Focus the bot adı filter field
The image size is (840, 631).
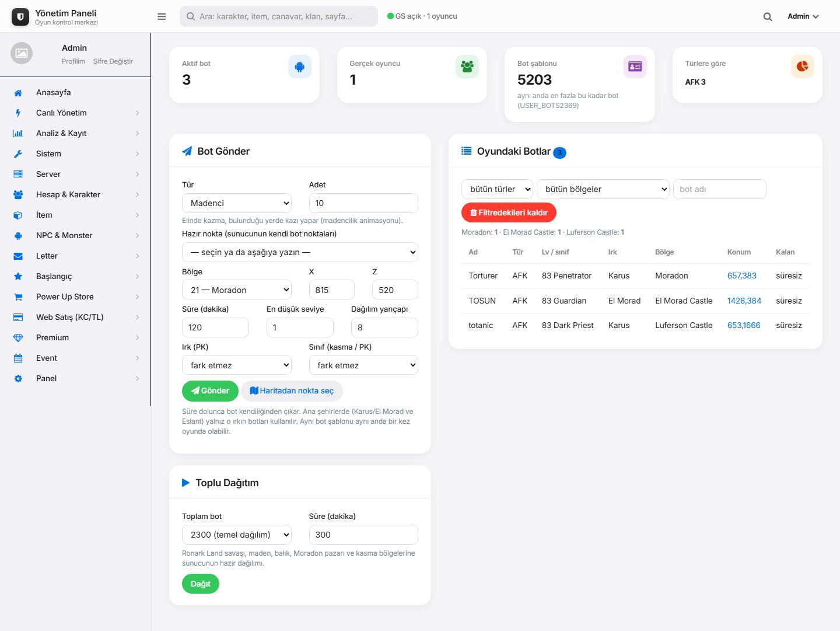[x=720, y=189]
